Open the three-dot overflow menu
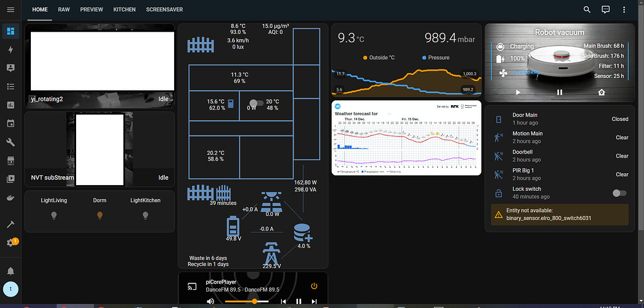Image resolution: width=644 pixels, height=308 pixels. [x=624, y=9]
